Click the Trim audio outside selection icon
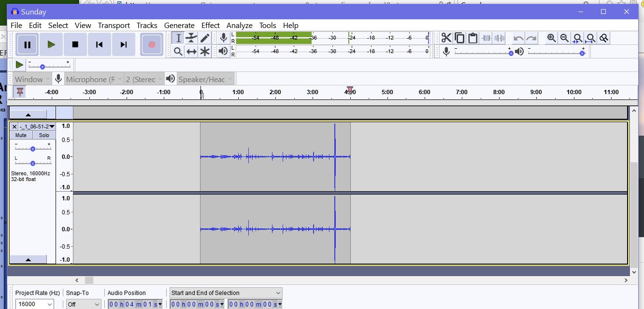 487,38
